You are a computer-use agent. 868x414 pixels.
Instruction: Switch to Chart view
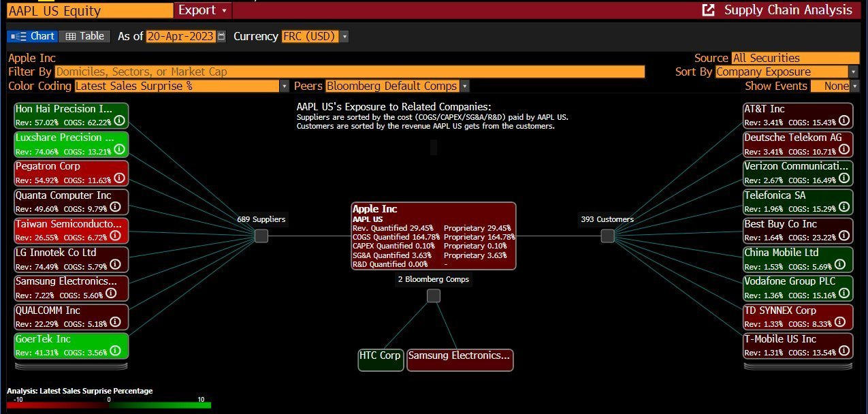(x=32, y=36)
